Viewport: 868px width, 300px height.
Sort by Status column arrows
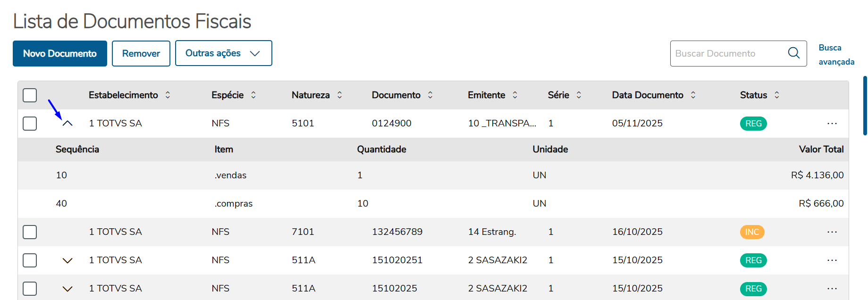point(777,95)
